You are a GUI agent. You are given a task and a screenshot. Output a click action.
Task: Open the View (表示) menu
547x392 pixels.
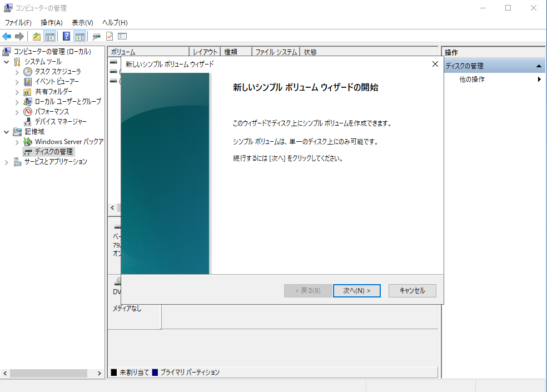(82, 22)
